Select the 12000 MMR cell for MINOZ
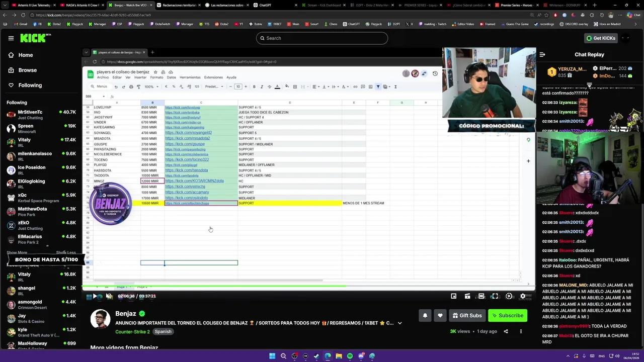Screen dimensions: 644x362 (x=152, y=181)
